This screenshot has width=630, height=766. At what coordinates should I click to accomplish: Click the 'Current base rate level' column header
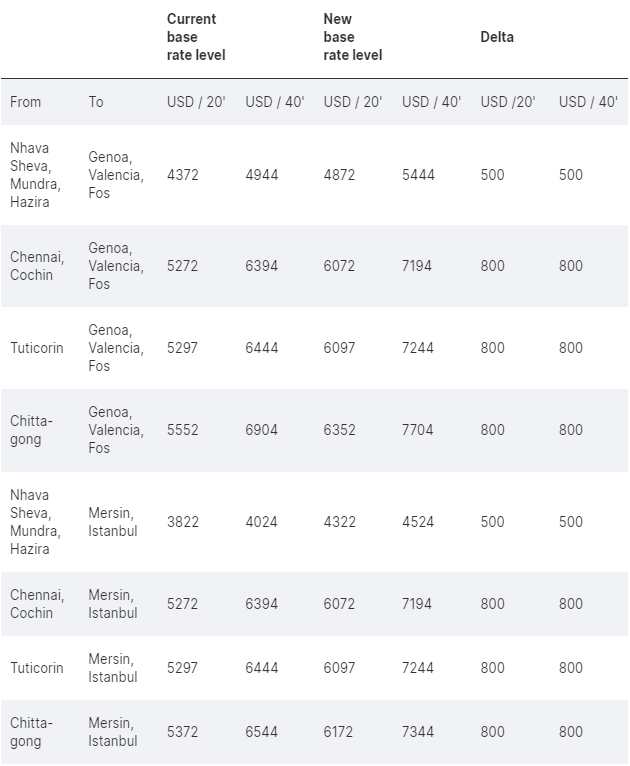click(x=196, y=37)
